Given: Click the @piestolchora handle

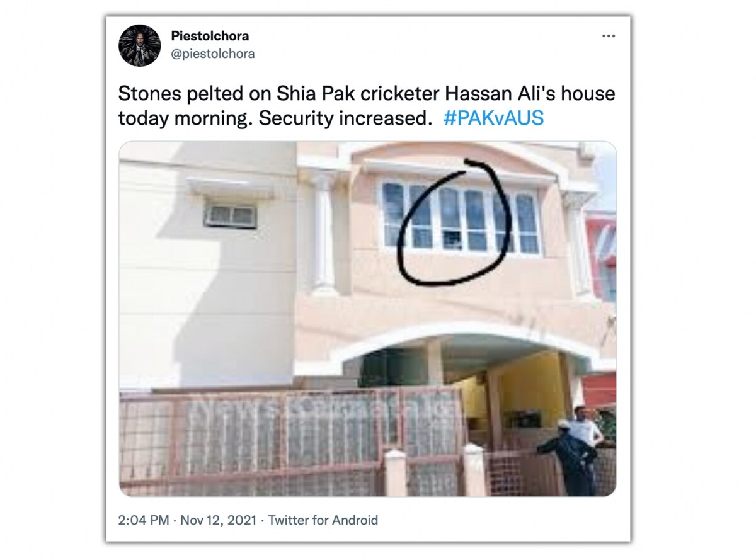Looking at the screenshot, I should 213,54.
